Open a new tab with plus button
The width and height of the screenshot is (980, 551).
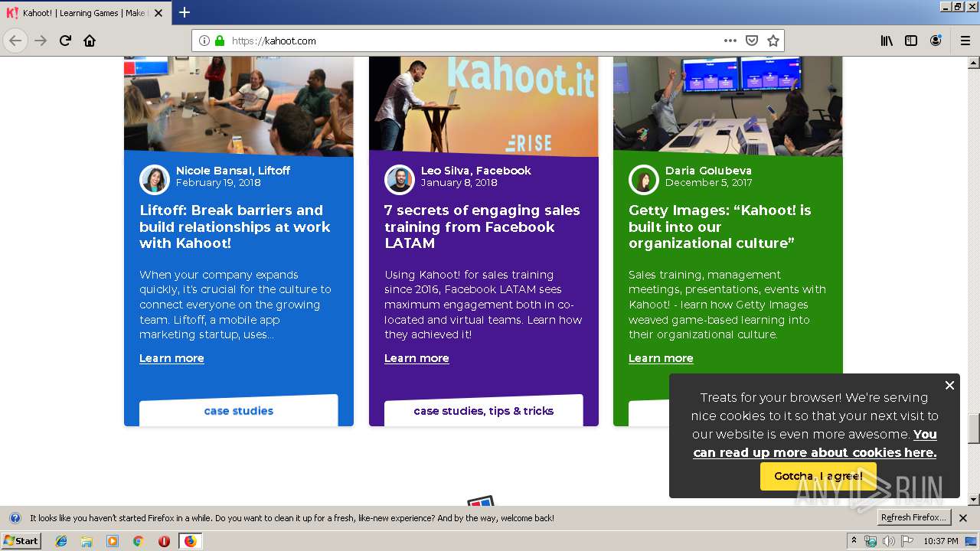[x=185, y=12]
